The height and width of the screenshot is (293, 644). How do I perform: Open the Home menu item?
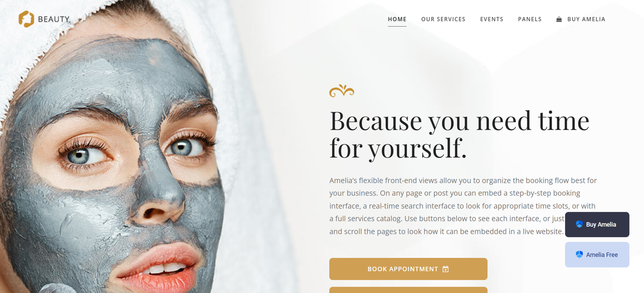(397, 19)
